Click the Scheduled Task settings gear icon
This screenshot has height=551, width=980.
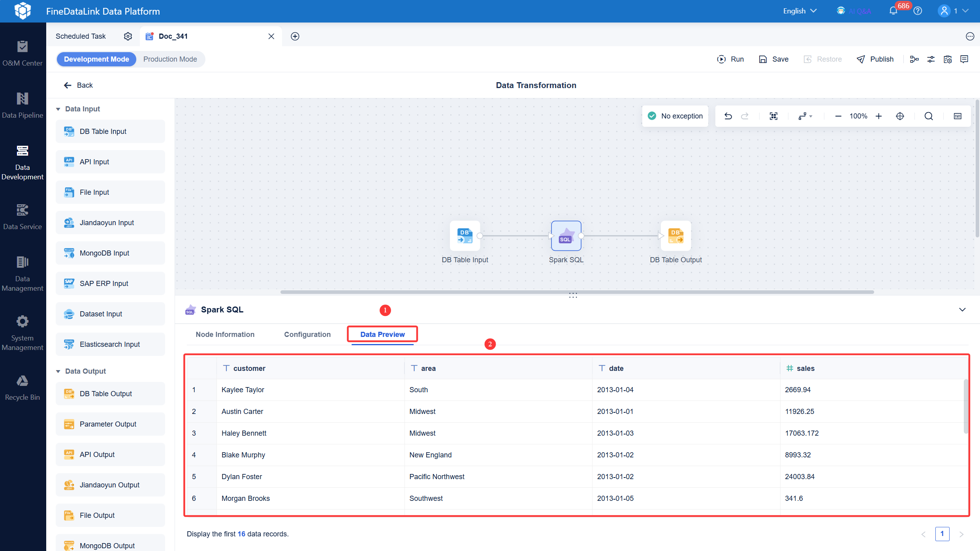[128, 36]
